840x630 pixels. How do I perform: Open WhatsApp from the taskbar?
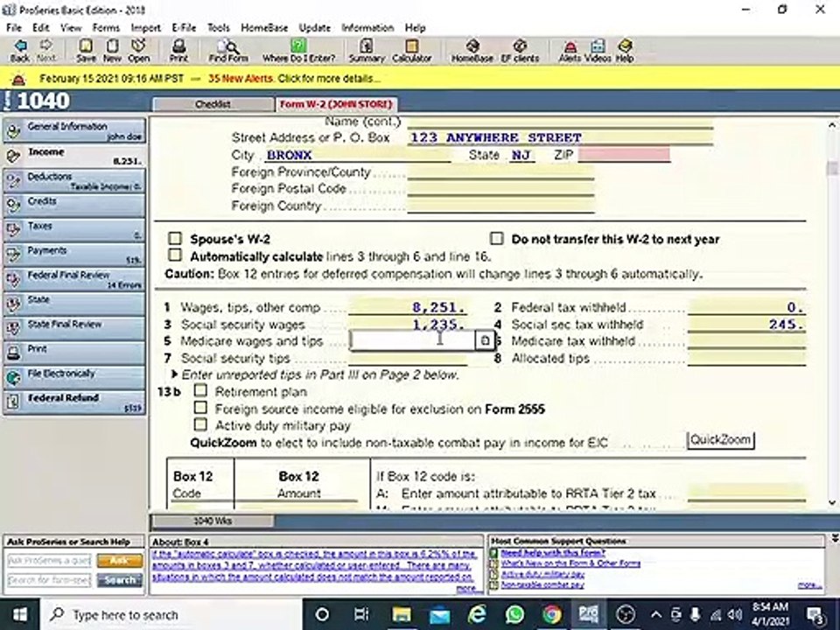click(514, 614)
